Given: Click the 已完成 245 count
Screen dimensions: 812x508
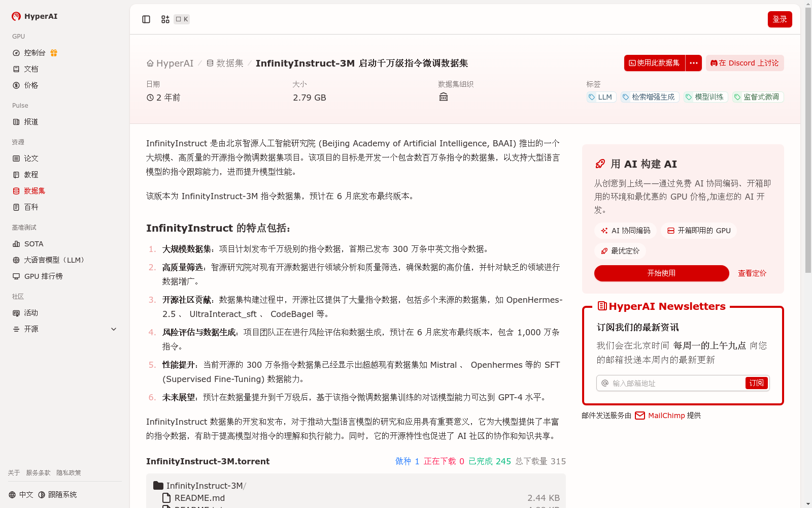Looking at the screenshot, I should tap(489, 461).
